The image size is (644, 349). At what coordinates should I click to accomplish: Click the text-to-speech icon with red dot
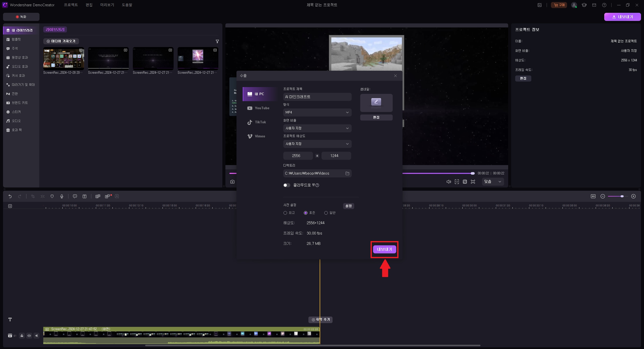click(108, 196)
